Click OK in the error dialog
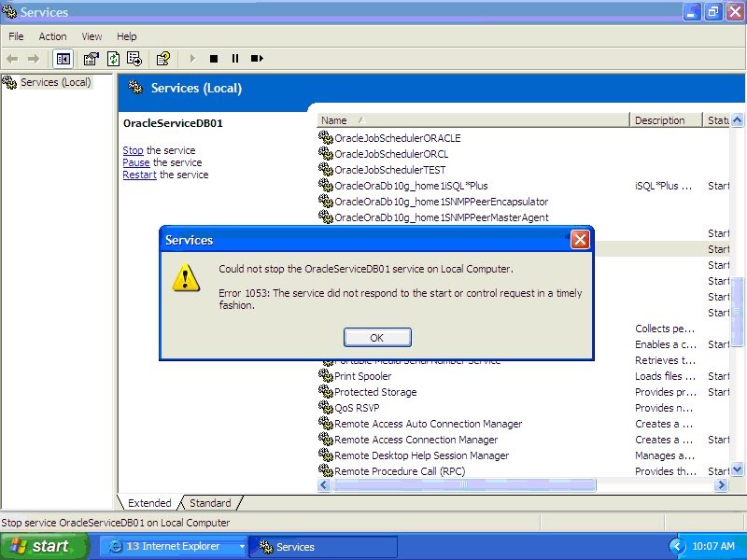 point(377,338)
